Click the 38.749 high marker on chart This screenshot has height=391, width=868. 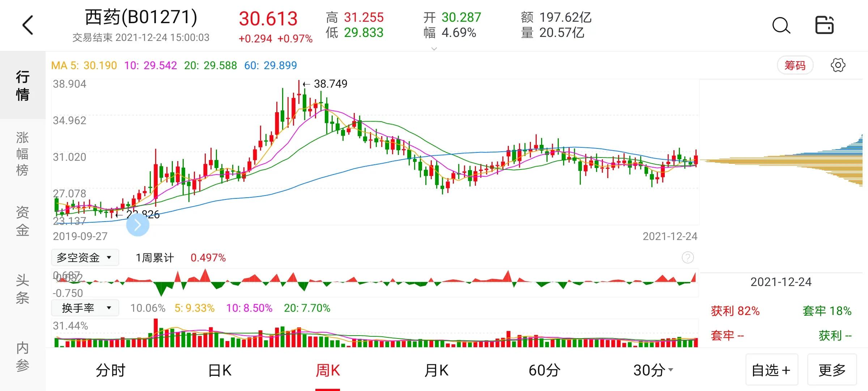click(325, 84)
